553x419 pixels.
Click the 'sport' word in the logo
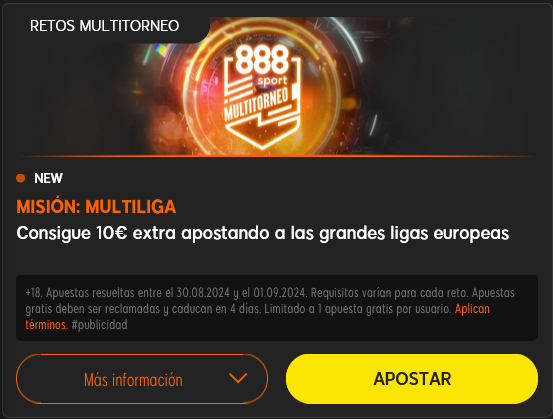pos(272,81)
